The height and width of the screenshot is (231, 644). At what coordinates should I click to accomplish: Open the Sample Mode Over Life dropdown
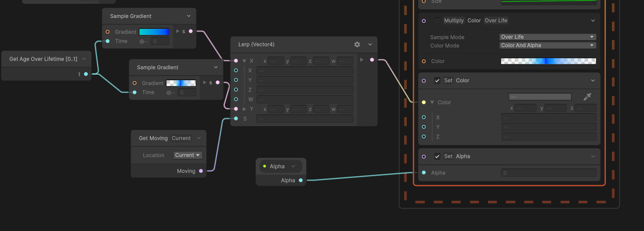pos(548,37)
